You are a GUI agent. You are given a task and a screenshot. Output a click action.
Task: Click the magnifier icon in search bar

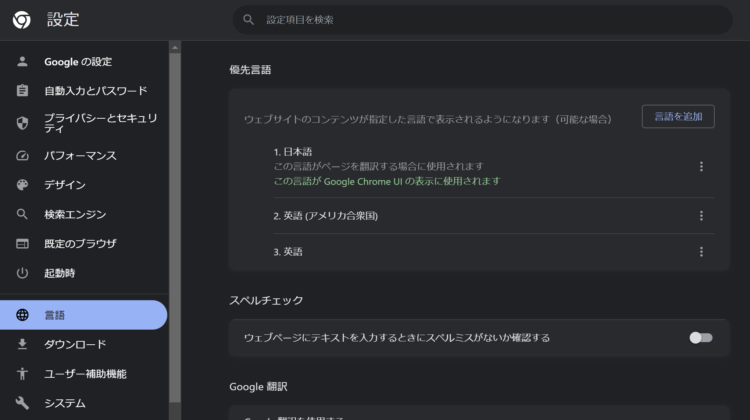click(248, 20)
